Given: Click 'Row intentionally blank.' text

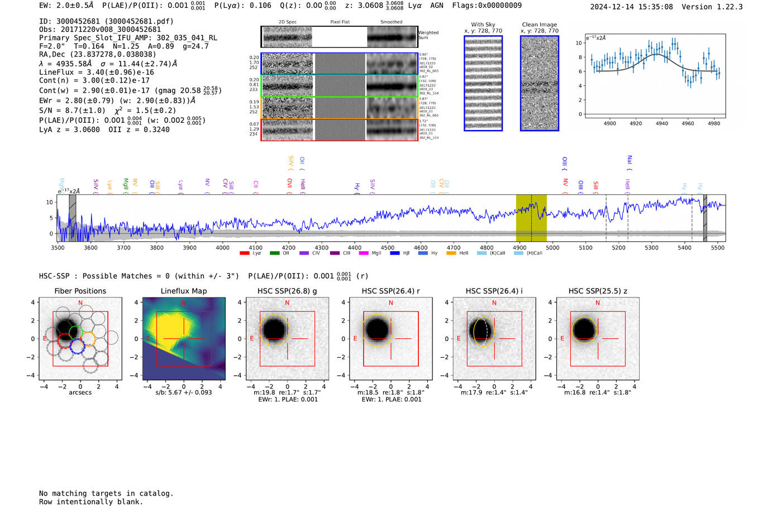Looking at the screenshot, I should point(91,502).
